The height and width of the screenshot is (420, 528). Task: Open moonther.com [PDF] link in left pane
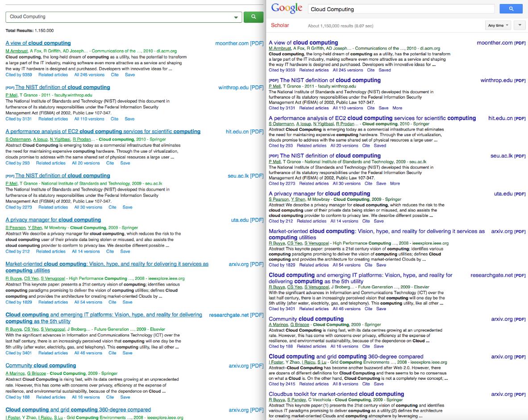pos(239,43)
